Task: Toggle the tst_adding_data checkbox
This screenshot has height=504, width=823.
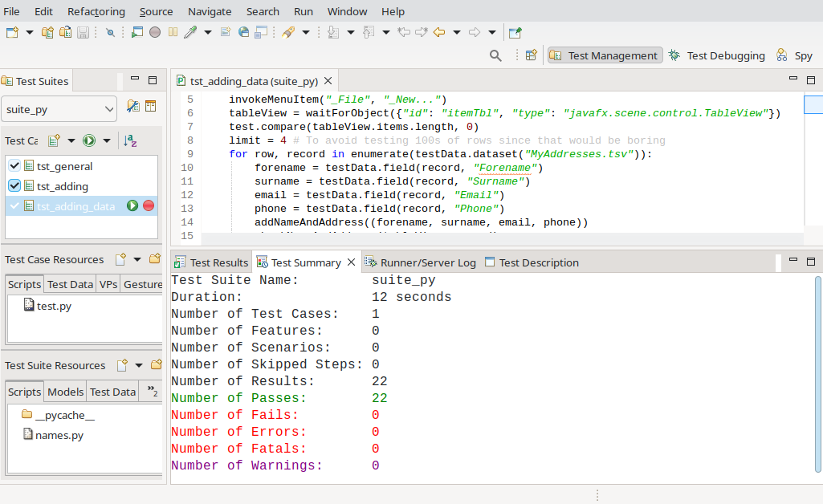Action: click(x=14, y=206)
